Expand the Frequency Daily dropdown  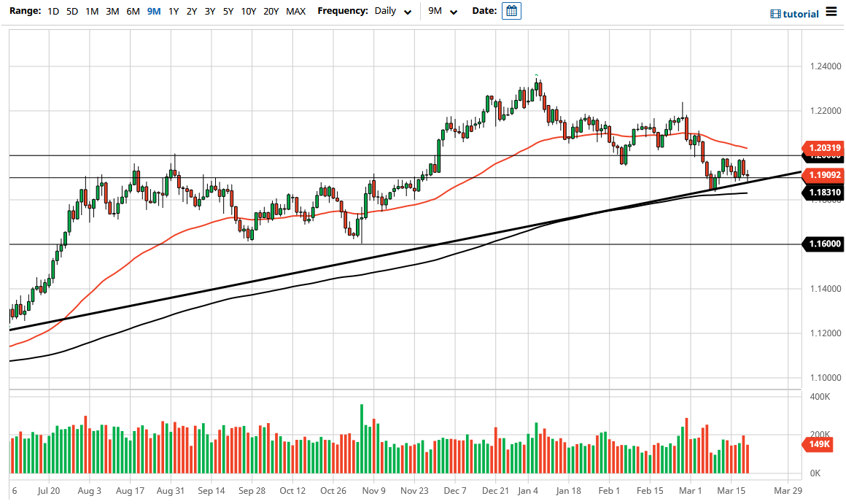point(393,12)
